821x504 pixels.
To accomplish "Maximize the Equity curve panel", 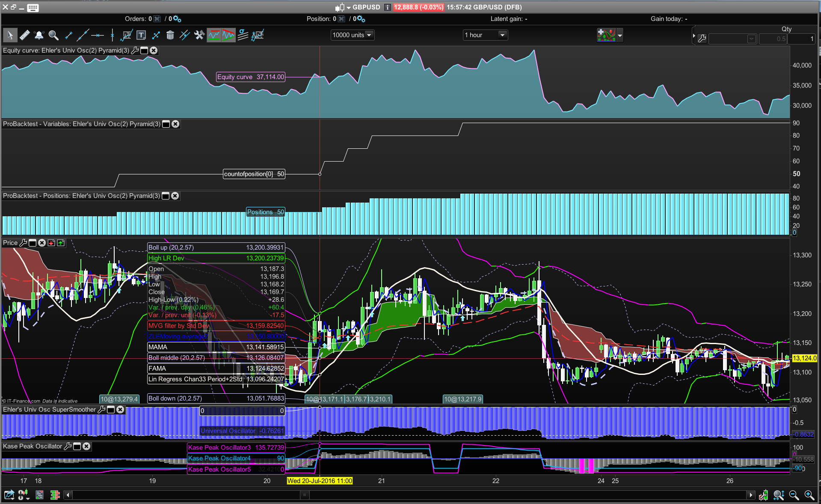I will (x=144, y=50).
